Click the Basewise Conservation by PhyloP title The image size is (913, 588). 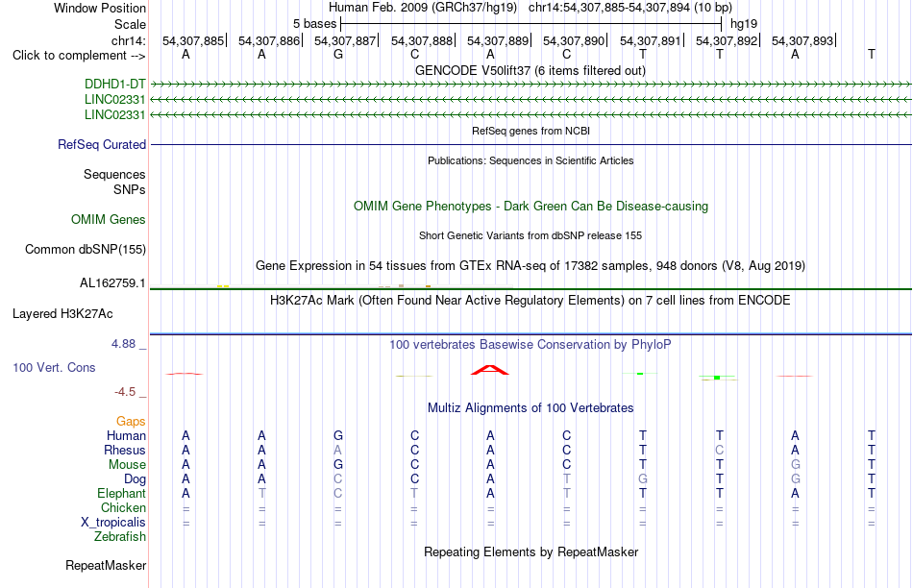coord(531,345)
